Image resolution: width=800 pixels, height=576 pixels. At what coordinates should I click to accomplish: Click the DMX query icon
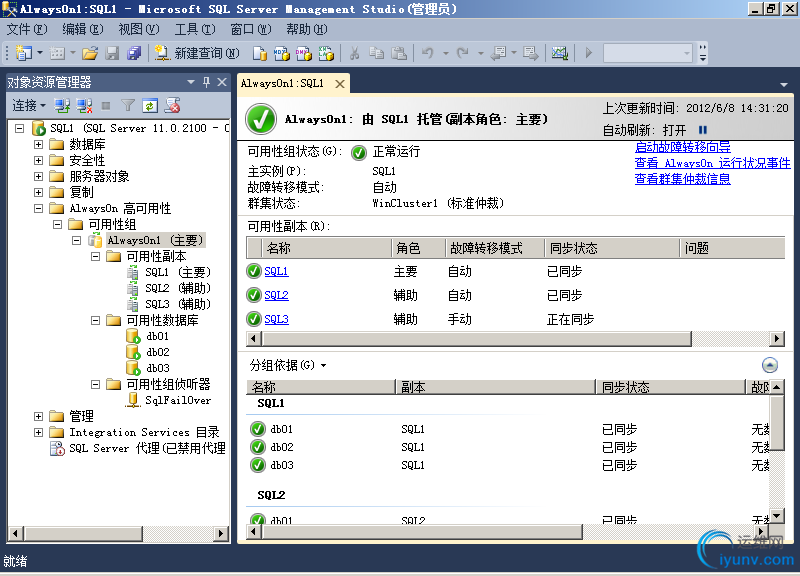tap(304, 53)
